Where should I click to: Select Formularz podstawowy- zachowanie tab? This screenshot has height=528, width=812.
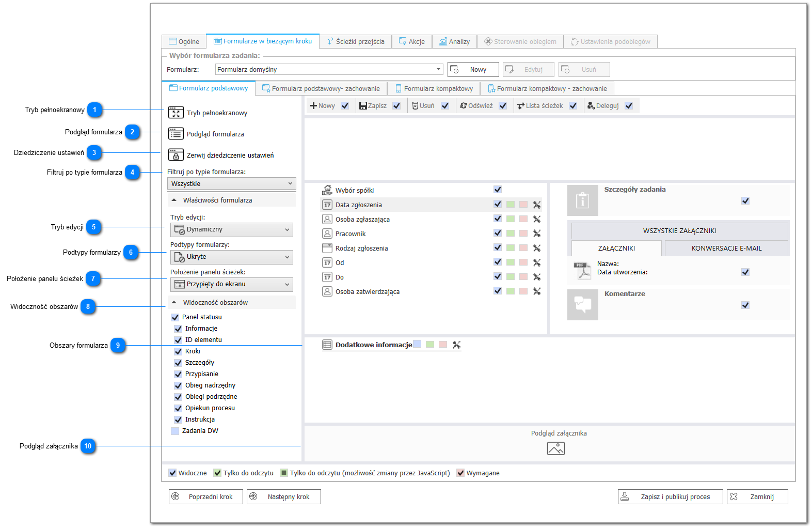tap(321, 88)
